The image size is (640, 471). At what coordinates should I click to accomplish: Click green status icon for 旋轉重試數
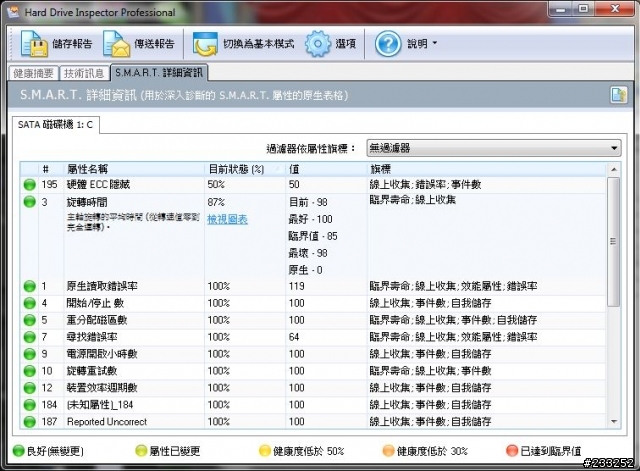click(x=29, y=371)
